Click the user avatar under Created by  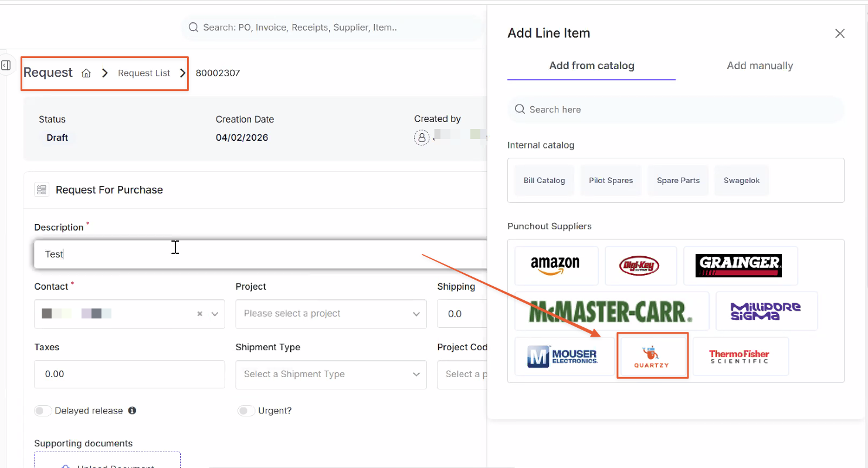click(422, 138)
